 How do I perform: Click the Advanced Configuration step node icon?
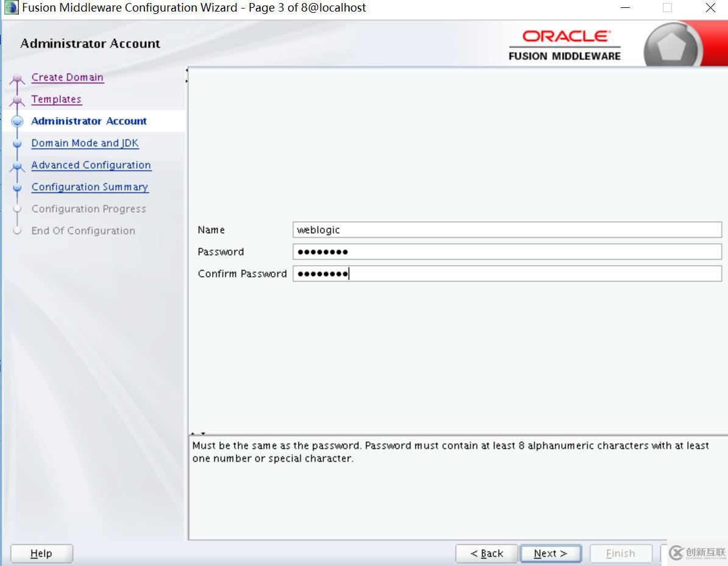[17, 166]
